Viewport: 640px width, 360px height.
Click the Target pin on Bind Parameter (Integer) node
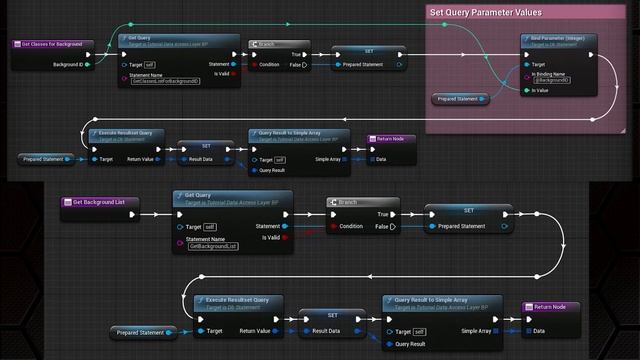[527, 64]
